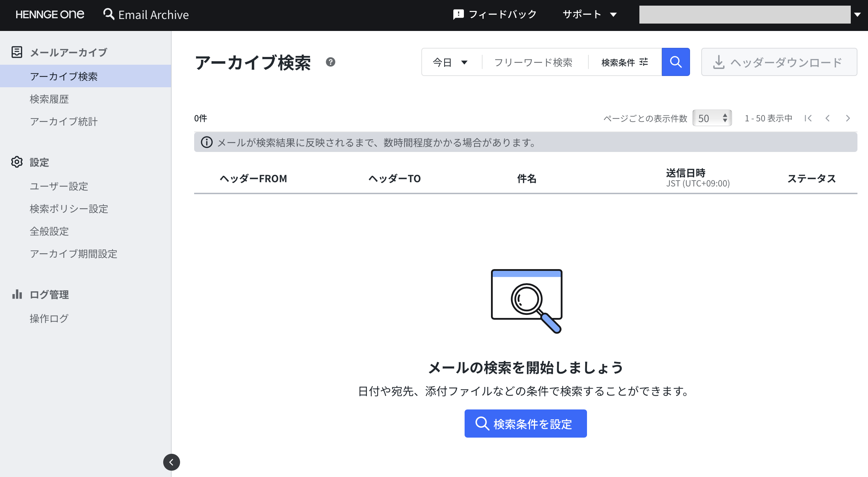This screenshot has width=868, height=477.
Task: Click the ステータス column header
Action: click(x=811, y=179)
